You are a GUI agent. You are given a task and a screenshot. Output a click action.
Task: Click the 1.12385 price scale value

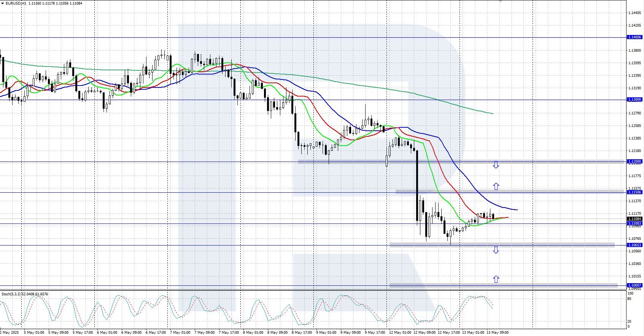tap(634, 138)
